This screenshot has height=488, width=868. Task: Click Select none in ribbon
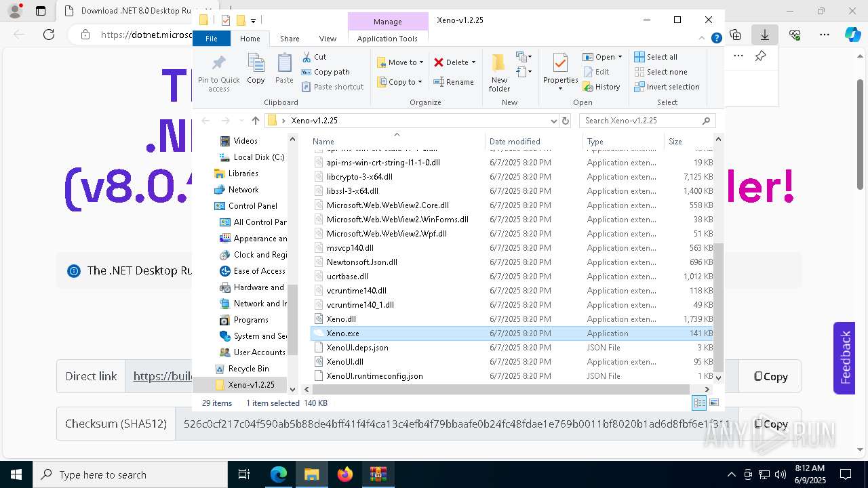click(660, 72)
